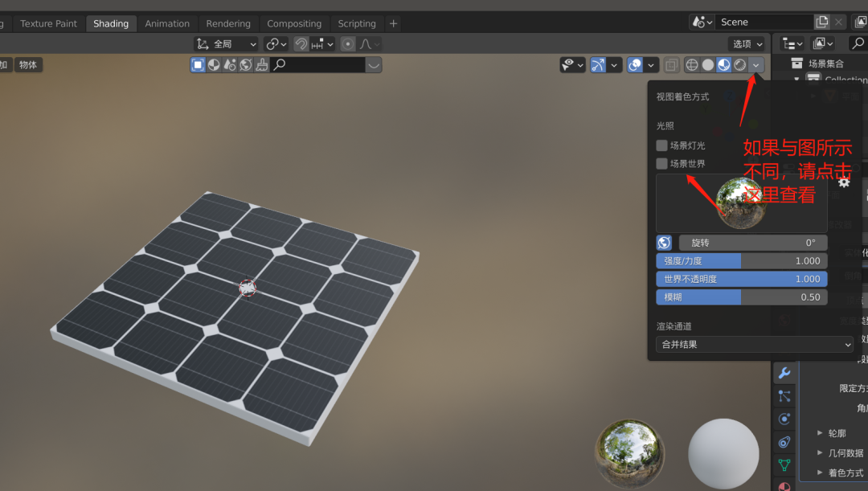Open 合并结果 render pass dropdown
The width and height of the screenshot is (868, 491).
coord(755,344)
